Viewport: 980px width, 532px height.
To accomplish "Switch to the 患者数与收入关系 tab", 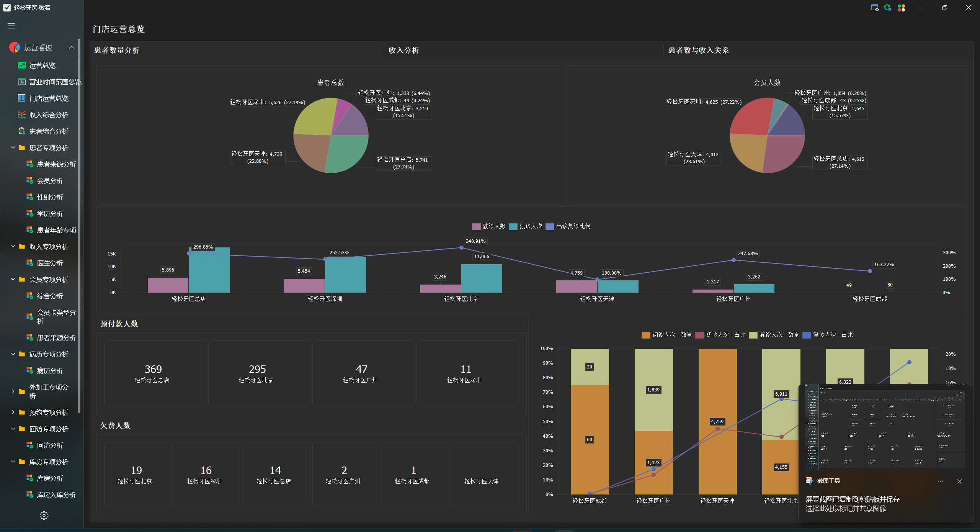I will tap(698, 50).
